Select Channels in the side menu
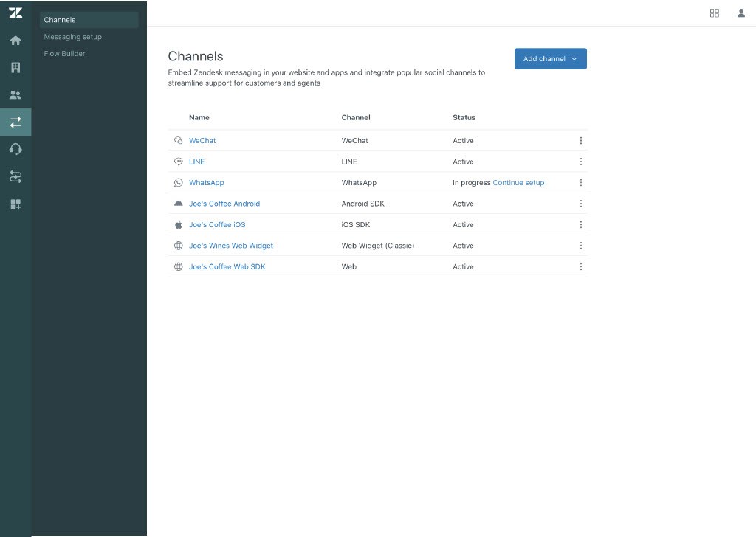Image resolution: width=756 pixels, height=537 pixels. 89,20
